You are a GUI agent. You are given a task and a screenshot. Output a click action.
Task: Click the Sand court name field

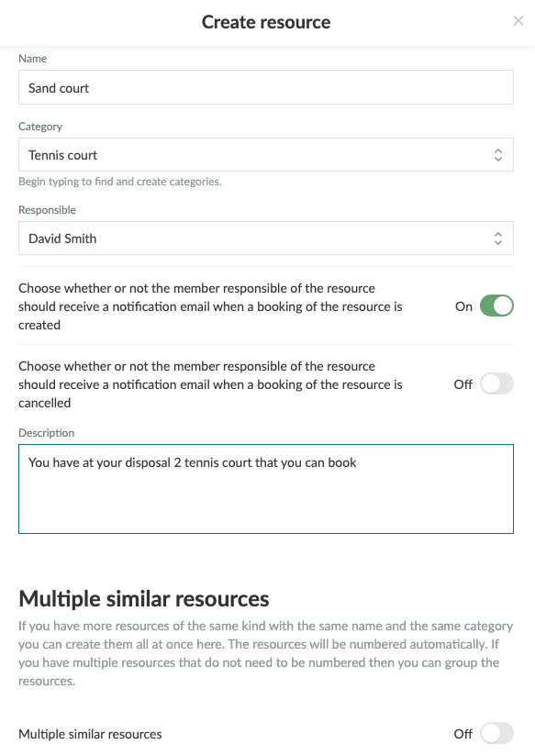(x=266, y=87)
